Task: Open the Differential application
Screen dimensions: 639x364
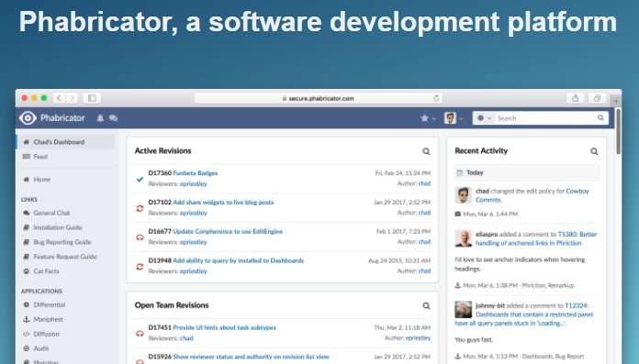Action: tap(50, 304)
